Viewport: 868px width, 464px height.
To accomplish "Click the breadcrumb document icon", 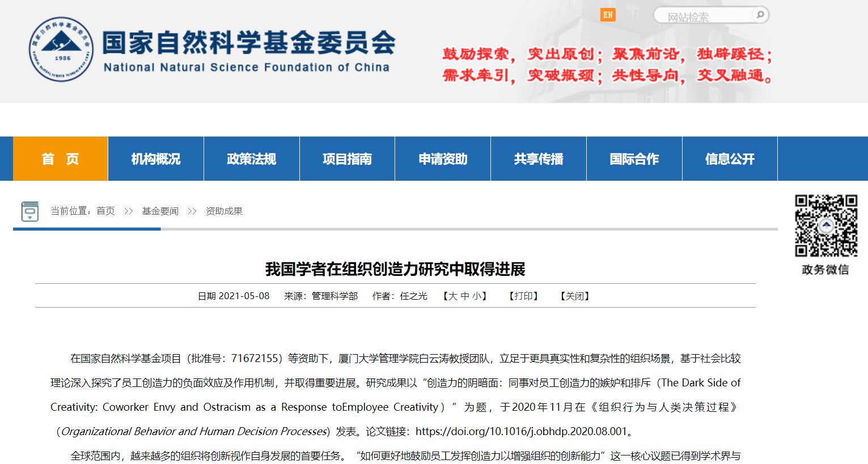I will 30,211.
